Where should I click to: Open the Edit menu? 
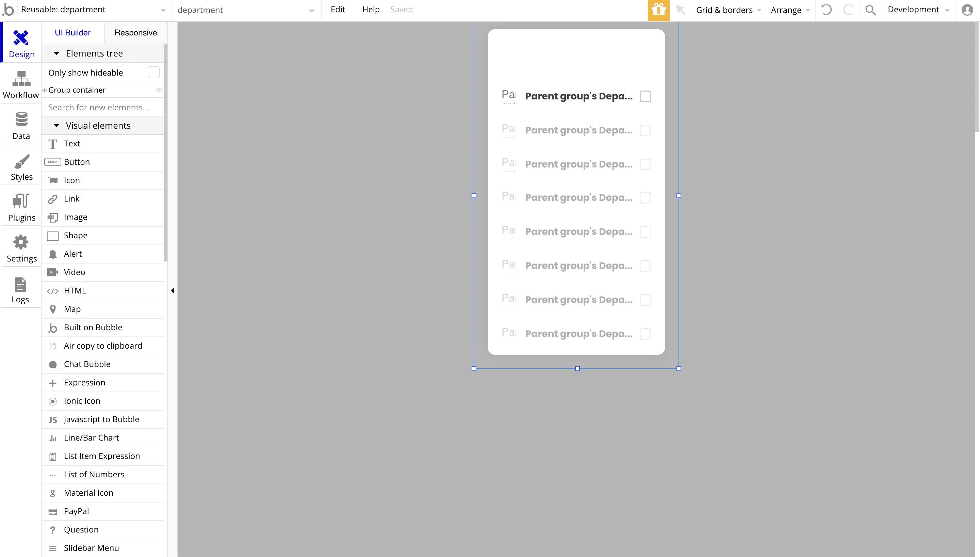[338, 10]
